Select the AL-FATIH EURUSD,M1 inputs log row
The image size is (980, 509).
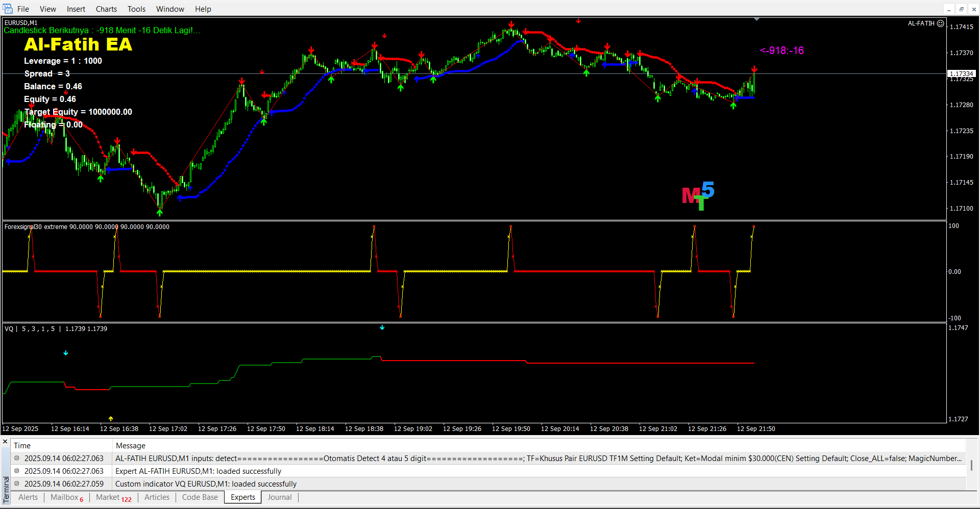488,458
